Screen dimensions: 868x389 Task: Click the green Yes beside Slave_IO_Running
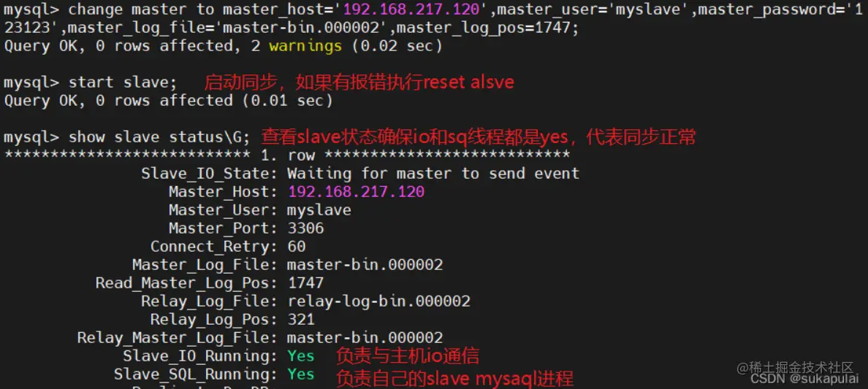point(300,356)
